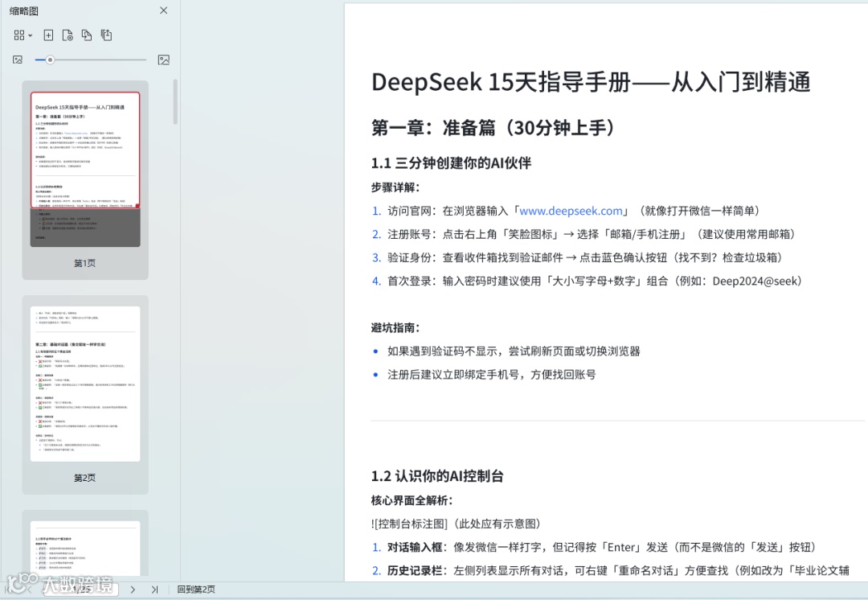Click the 对话输入框 bold text
868x600 pixels.
pos(415,548)
